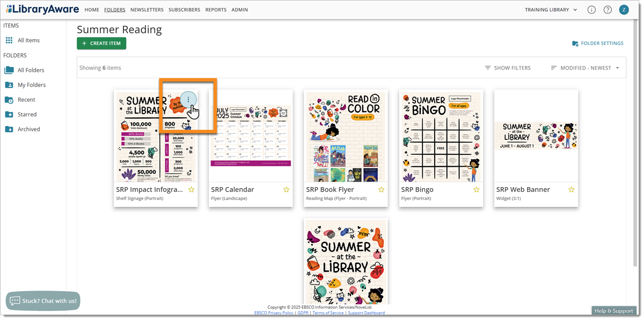Open the Support Dashboard link
This screenshot has height=320, width=644.
pyautogui.click(x=366, y=313)
